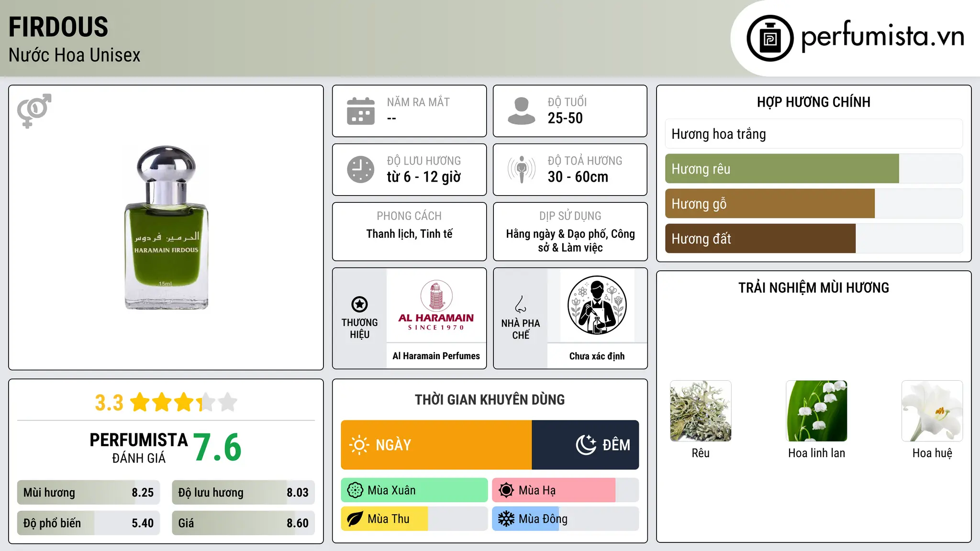
Task: Click the calendar icon beside Năm ra mắt
Action: 361,111
